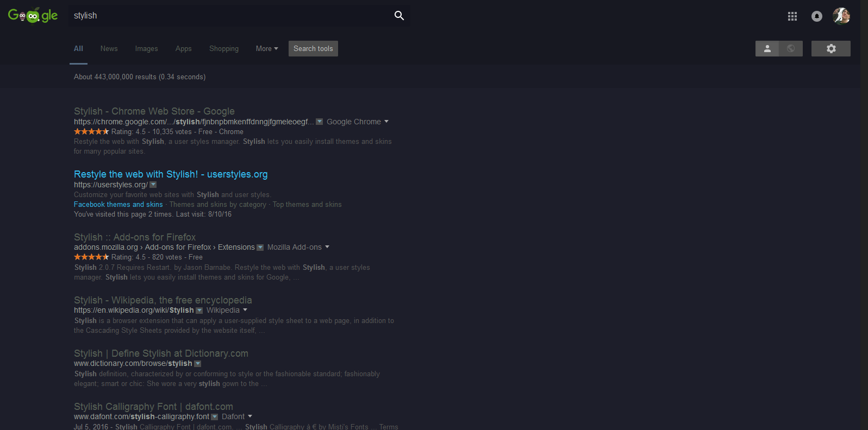The width and height of the screenshot is (868, 430).
Task: Open the Stylish - Wikipedia result
Action: pos(163,300)
